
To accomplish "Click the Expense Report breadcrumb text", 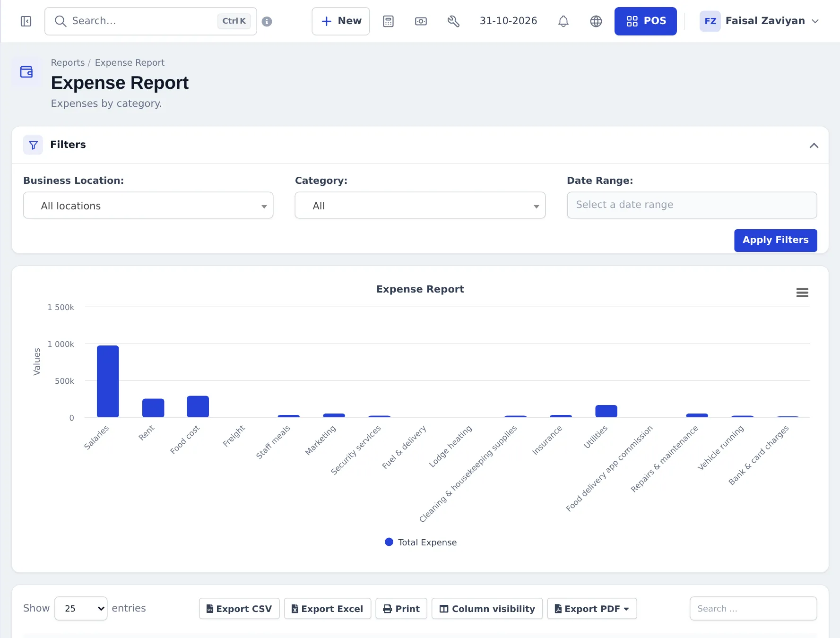I will point(130,62).
